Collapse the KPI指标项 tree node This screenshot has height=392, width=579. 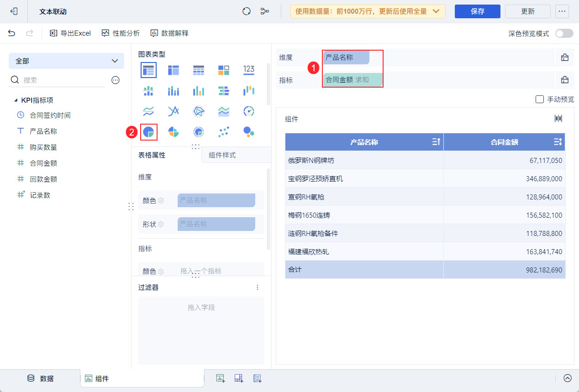[16, 100]
